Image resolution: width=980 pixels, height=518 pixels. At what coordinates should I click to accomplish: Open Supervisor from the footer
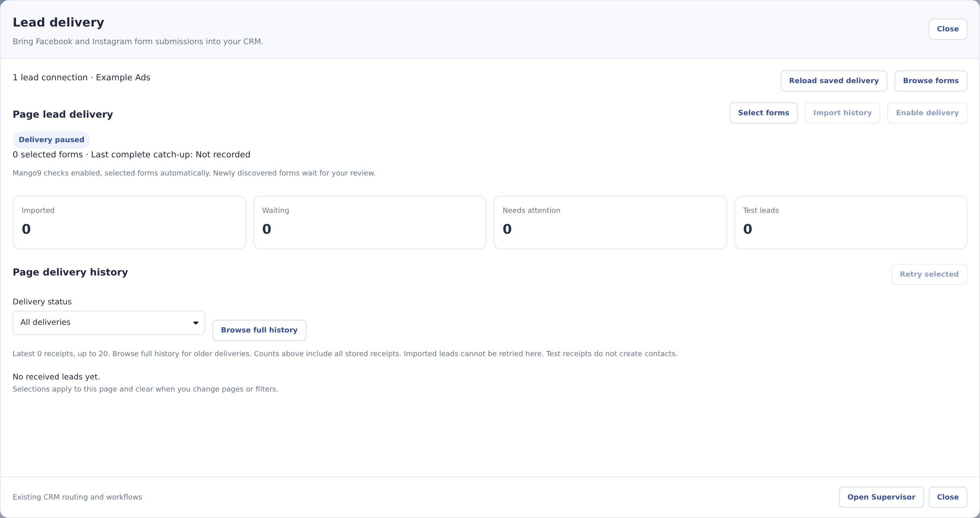(x=881, y=497)
